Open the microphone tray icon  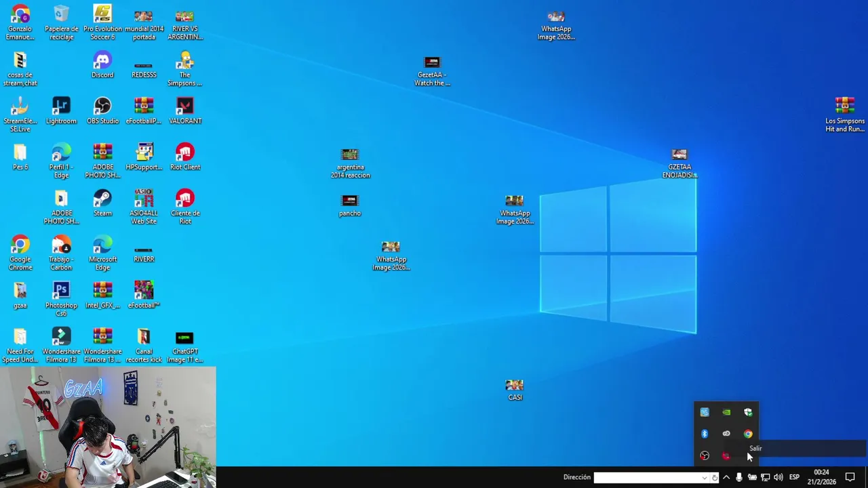tap(739, 477)
